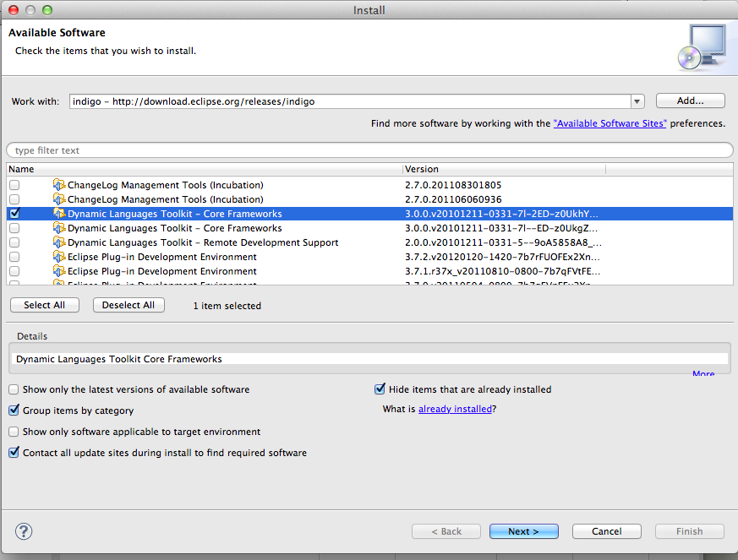Check Dynamic Languages Toolkit Remote Development Support

tap(14, 242)
